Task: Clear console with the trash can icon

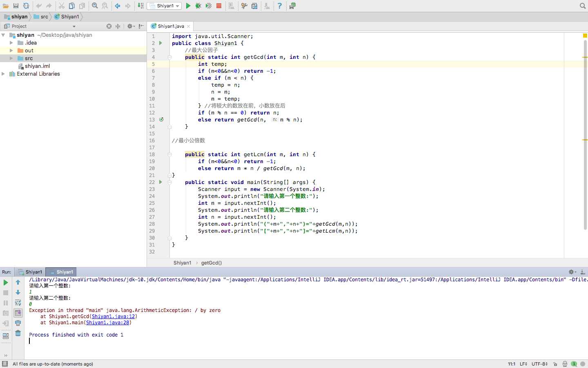Action: coord(18,333)
